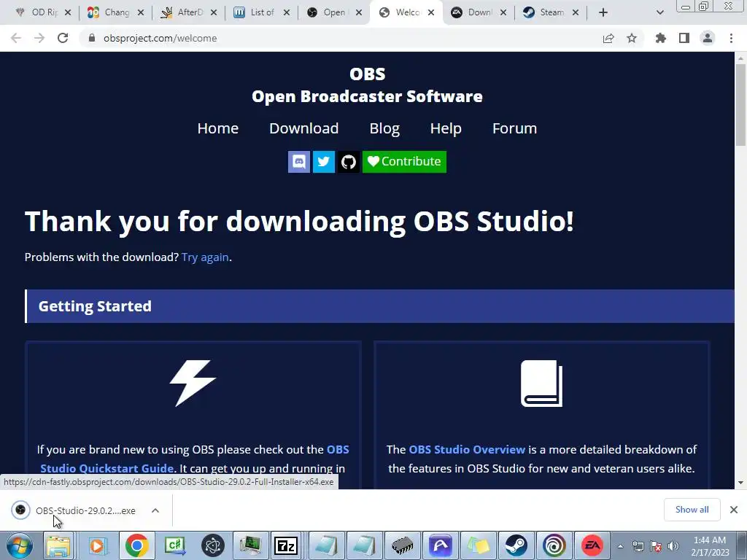The image size is (747, 560).
Task: Click the share page icon
Action: point(608,38)
